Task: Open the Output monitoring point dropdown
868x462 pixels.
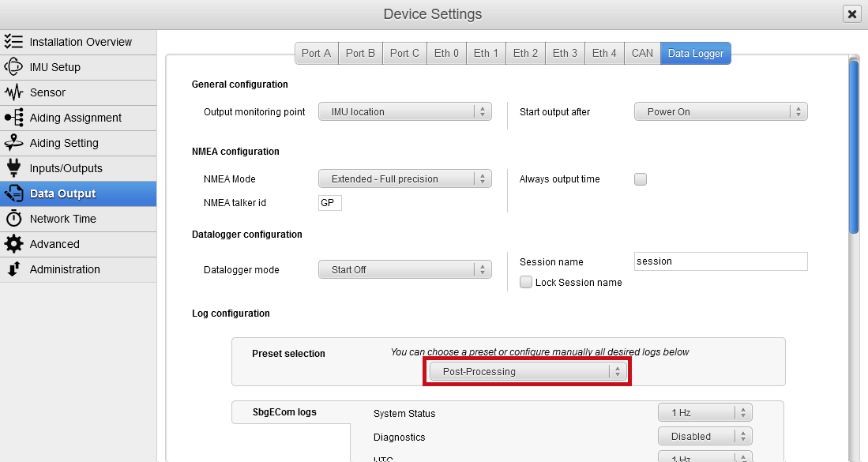Action: [405, 112]
